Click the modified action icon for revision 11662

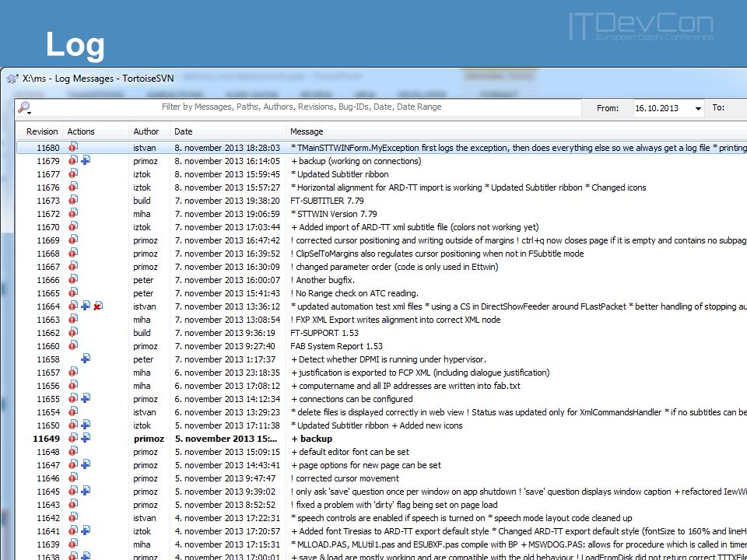[x=73, y=332]
